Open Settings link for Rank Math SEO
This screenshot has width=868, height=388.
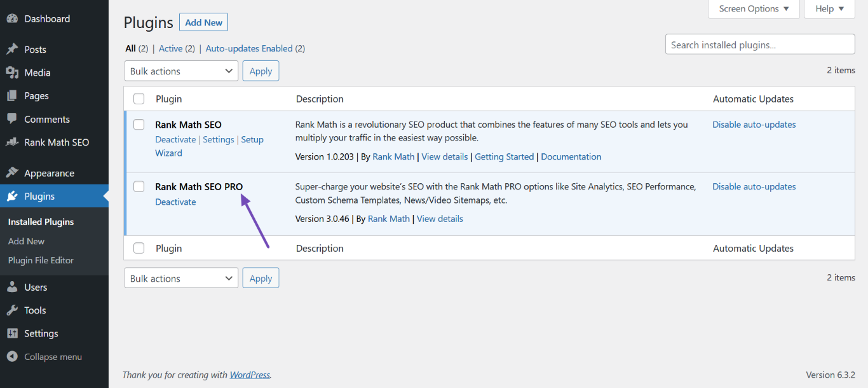click(x=219, y=140)
